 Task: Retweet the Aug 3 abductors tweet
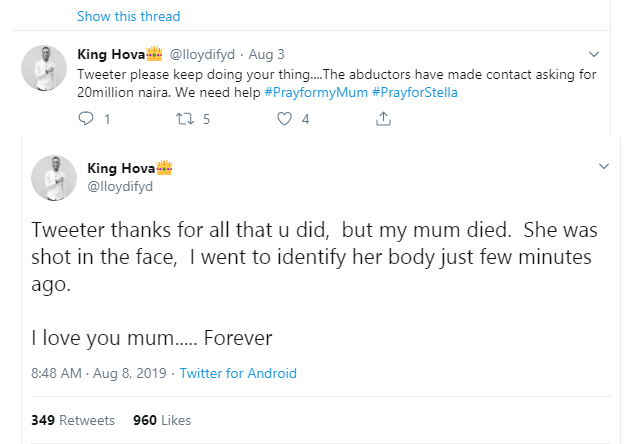click(182, 119)
